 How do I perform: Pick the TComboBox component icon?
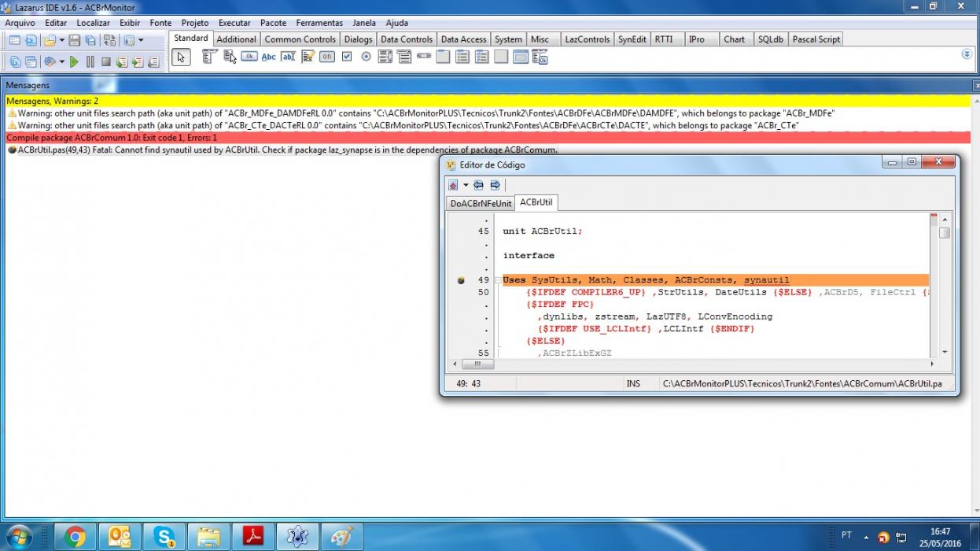tap(404, 57)
